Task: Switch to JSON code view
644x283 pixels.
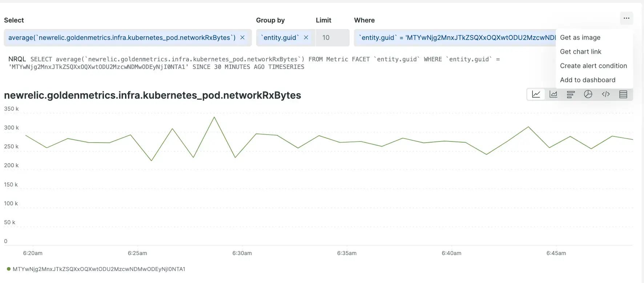Action: tap(606, 94)
